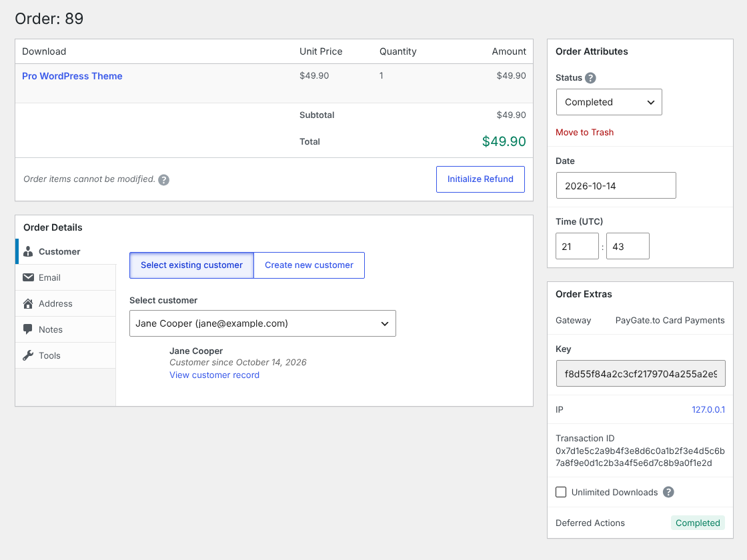
Task: Click the Order Attributes panel heading
Action: coord(592,51)
